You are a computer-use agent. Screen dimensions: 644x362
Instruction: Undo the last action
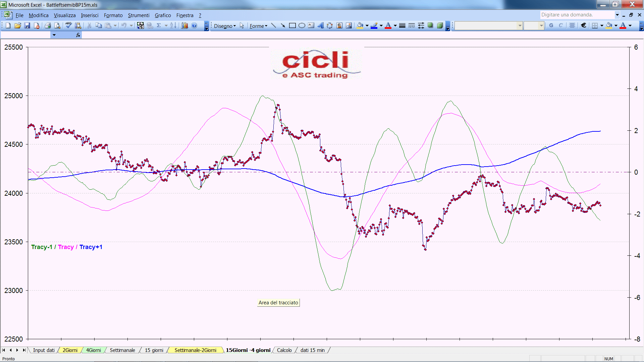[124, 25]
